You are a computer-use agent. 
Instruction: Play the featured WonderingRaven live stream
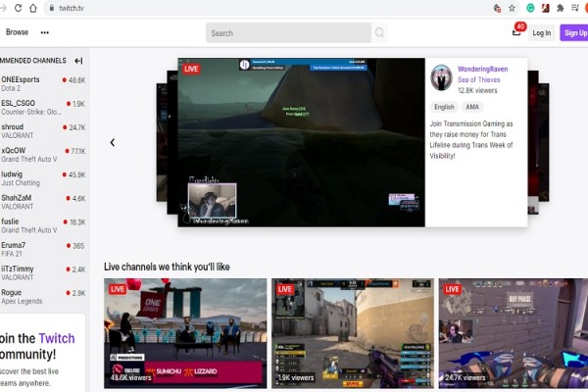[x=302, y=142]
